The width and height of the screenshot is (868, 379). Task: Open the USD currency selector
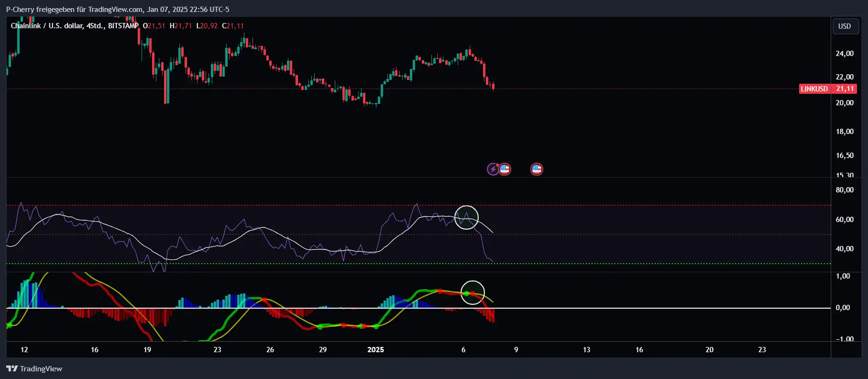click(845, 26)
